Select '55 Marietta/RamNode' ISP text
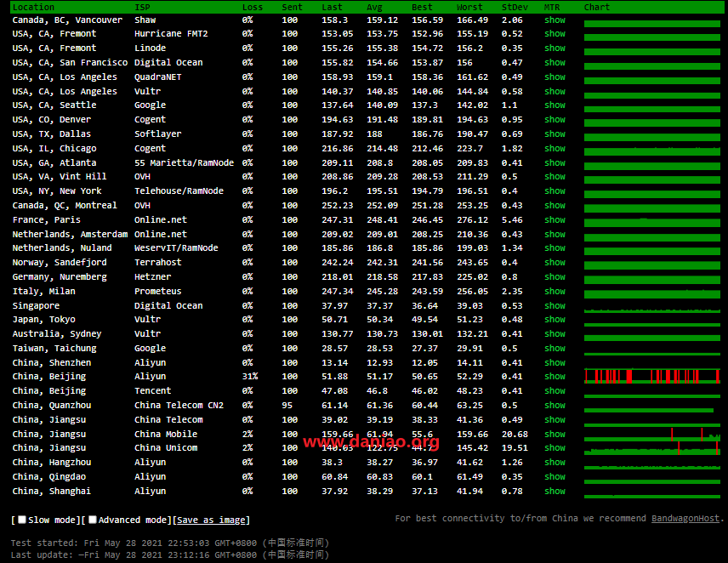Viewport: 728px width, 563px height. click(184, 162)
